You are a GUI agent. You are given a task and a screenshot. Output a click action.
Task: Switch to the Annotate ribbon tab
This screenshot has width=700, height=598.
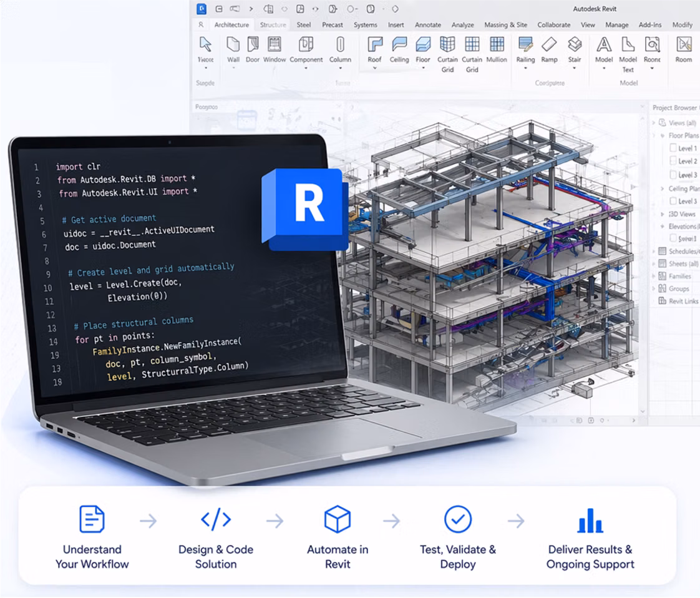point(428,25)
